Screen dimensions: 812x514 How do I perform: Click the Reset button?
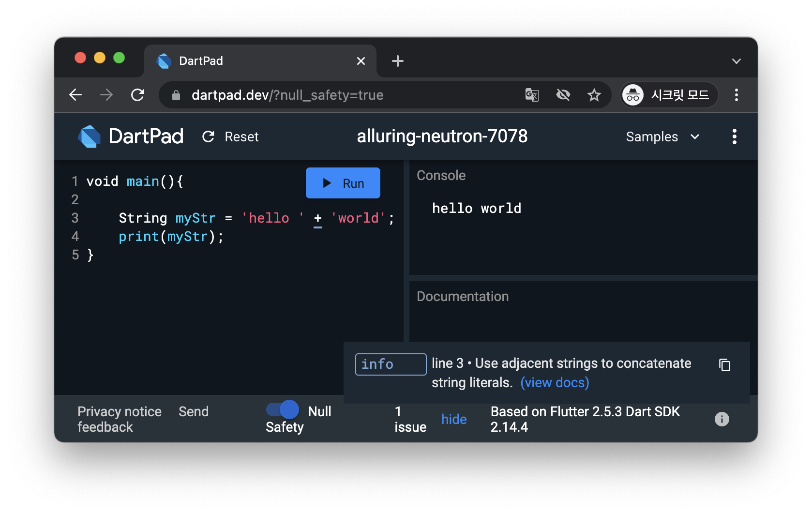tap(230, 137)
